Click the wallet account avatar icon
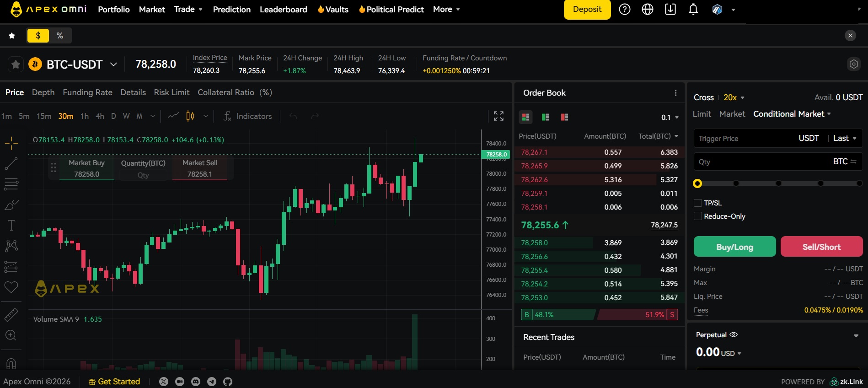Viewport: 868px width, 388px height. [x=717, y=10]
